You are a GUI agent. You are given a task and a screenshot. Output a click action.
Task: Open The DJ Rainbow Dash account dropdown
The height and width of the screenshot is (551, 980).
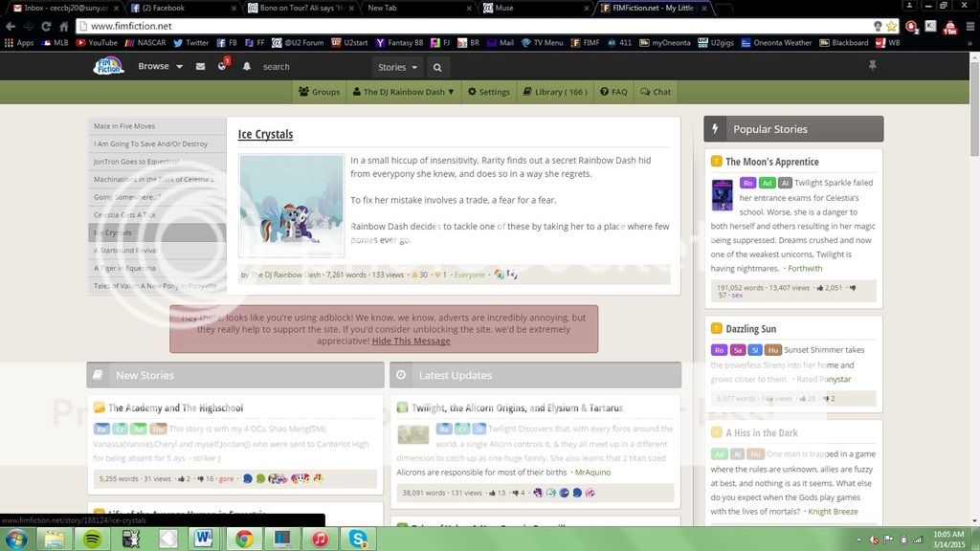[402, 92]
